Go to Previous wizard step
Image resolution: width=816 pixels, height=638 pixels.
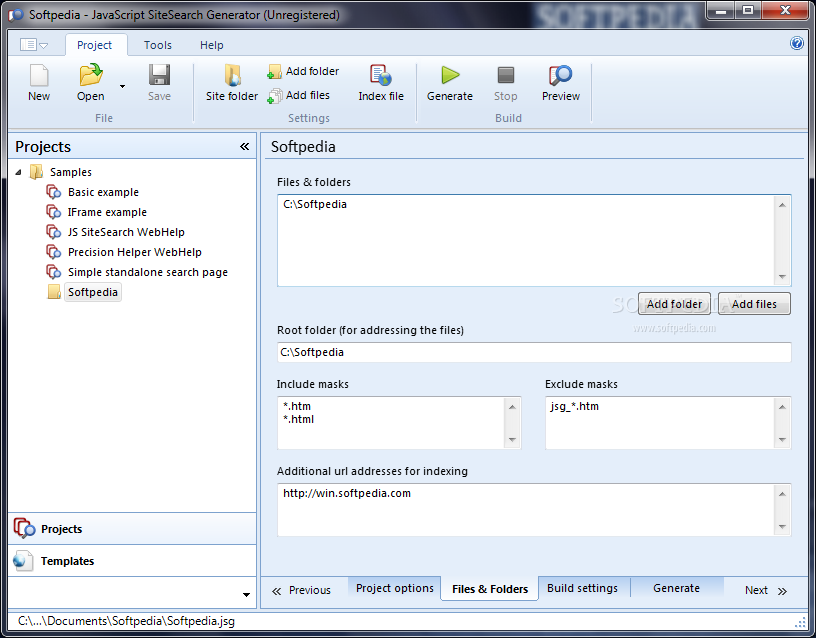point(301,590)
